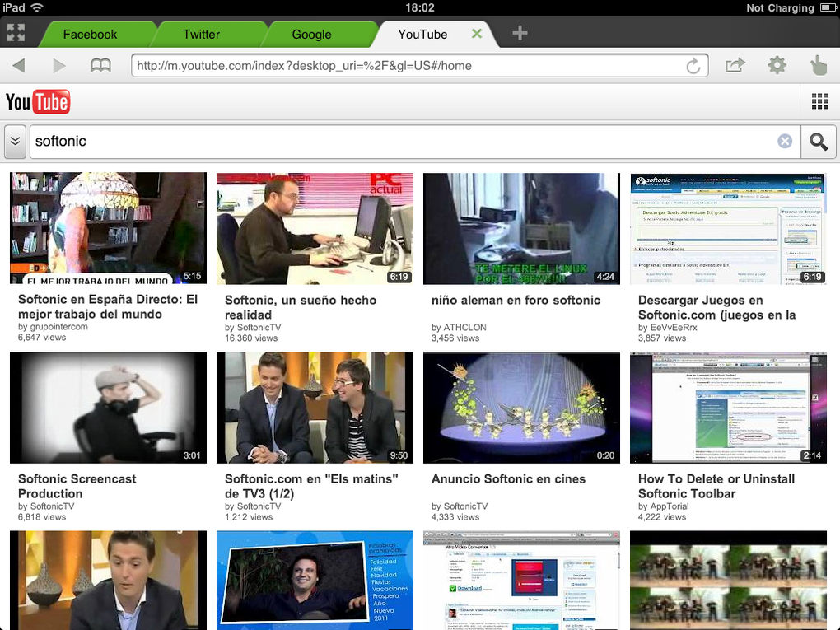Open the YouTube grid menu icon

click(x=819, y=101)
